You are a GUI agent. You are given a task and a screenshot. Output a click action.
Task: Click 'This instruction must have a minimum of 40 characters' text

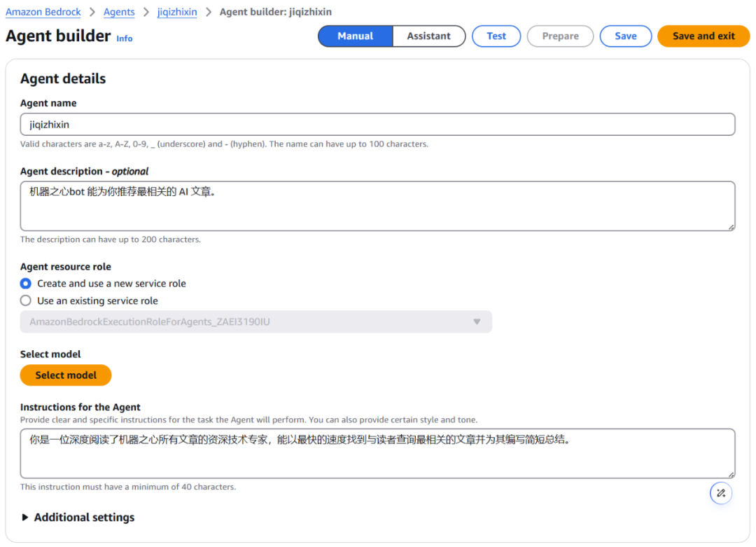128,487
